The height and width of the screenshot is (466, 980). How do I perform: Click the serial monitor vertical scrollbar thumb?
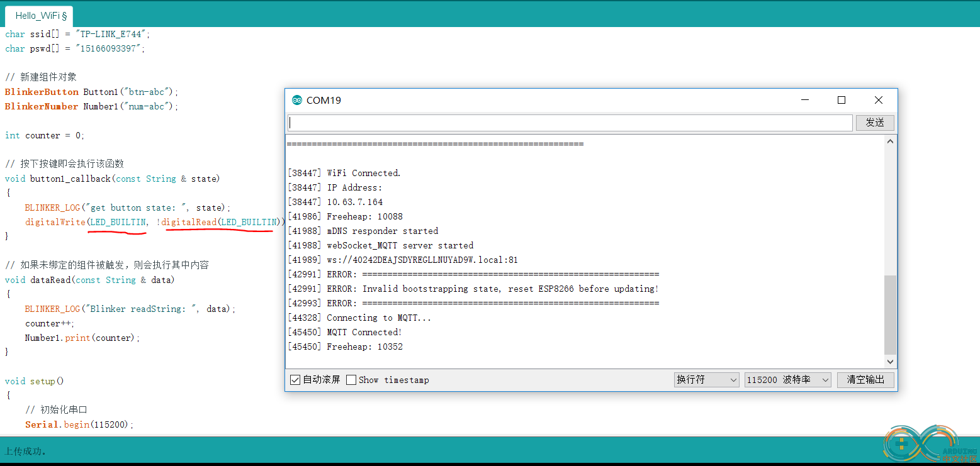pos(890,315)
